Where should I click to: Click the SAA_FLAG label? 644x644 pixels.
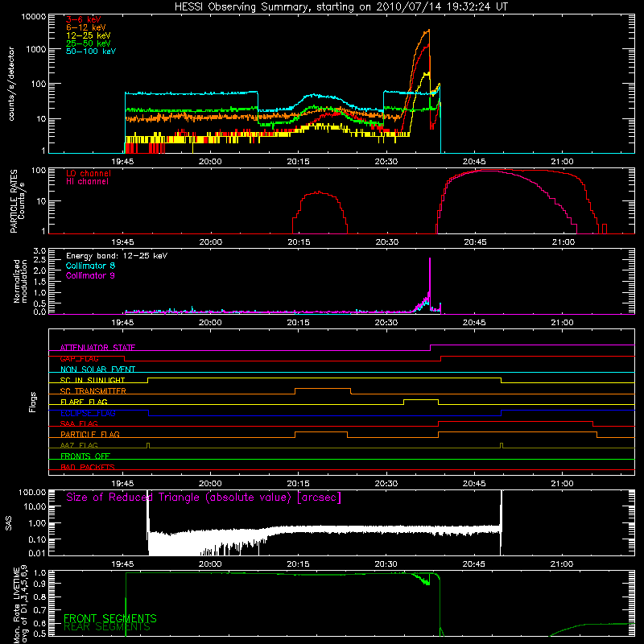(79, 423)
